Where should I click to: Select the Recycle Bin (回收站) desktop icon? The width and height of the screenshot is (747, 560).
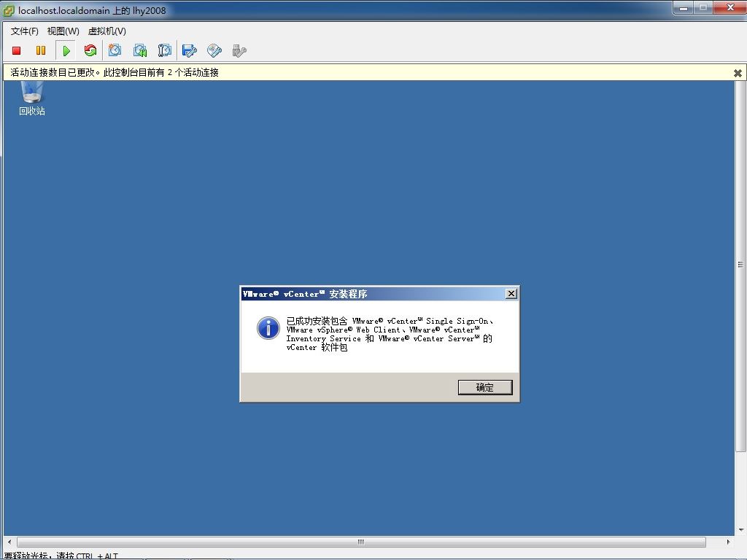coord(32,98)
